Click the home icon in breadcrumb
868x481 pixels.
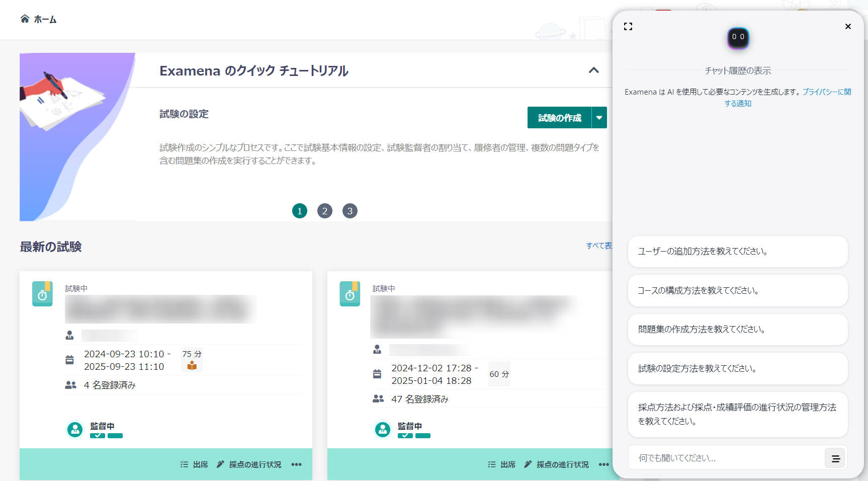25,19
